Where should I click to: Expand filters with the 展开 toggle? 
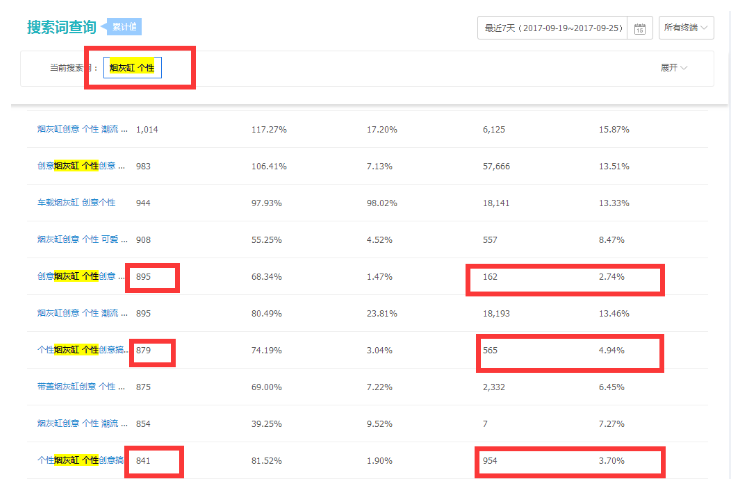673,67
